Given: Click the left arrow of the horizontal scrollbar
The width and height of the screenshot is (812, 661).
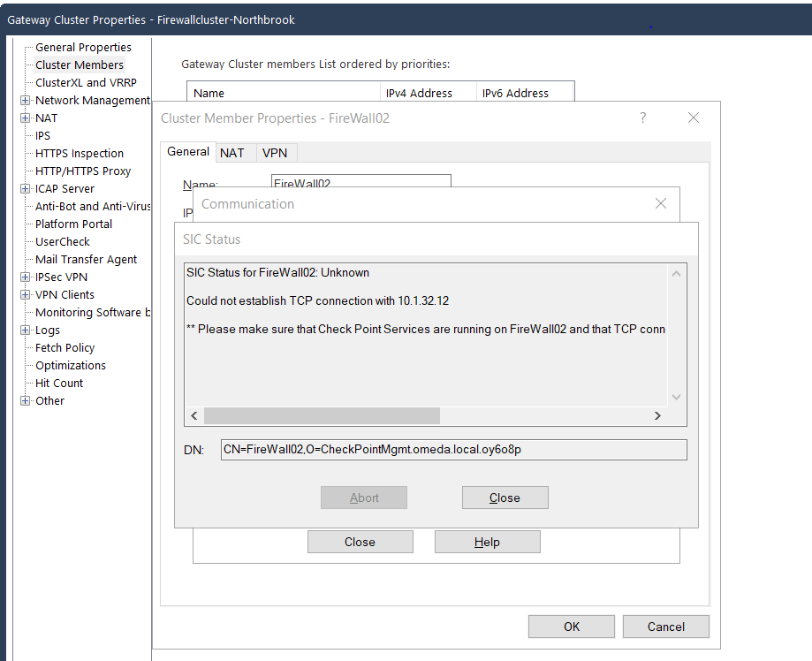Looking at the screenshot, I should (x=194, y=415).
